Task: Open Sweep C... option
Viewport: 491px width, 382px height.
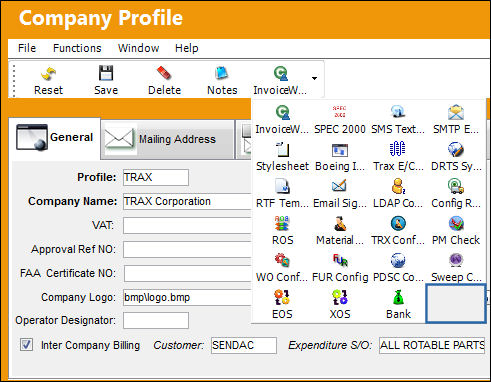Action: [456, 267]
